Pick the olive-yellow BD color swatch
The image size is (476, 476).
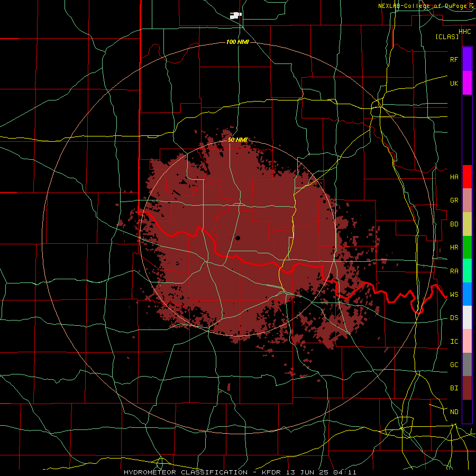click(x=467, y=224)
